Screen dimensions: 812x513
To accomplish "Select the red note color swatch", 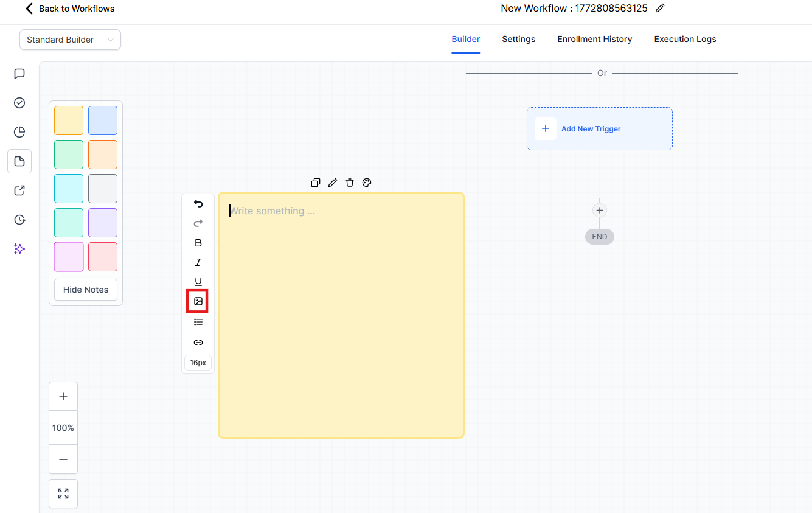I will pos(103,257).
